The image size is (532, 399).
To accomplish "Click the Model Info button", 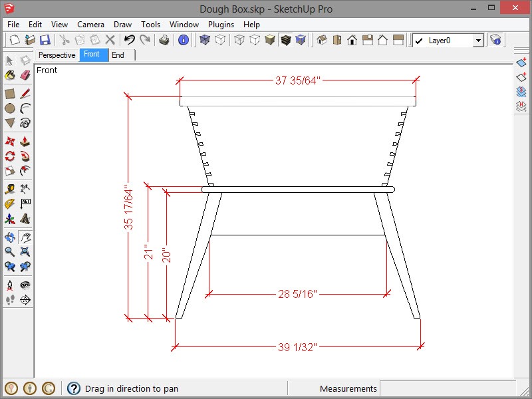I will (184, 41).
